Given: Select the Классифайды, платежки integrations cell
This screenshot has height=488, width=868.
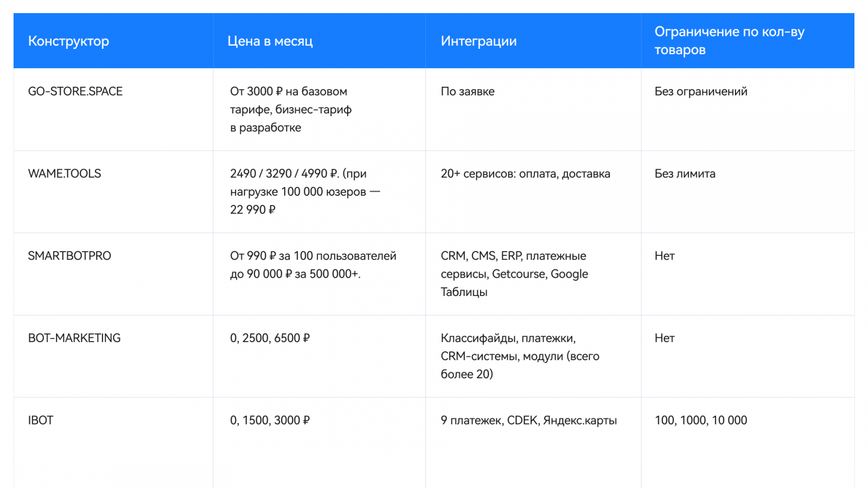Looking at the screenshot, I should click(x=519, y=356).
